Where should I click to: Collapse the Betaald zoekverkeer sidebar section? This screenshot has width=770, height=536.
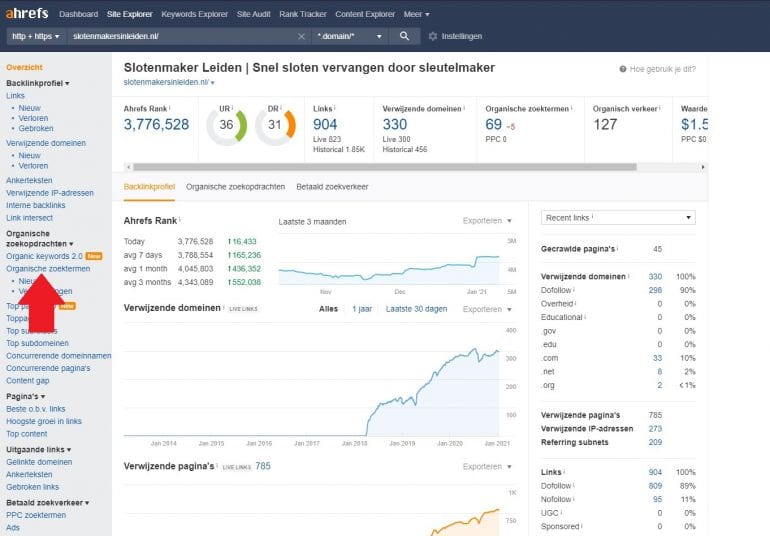pyautogui.click(x=48, y=503)
